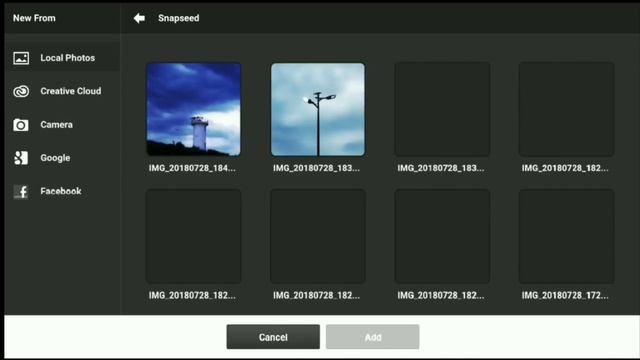
Task: Select the blank thumbnail above IMG_20180728_172...
Action: (x=567, y=236)
